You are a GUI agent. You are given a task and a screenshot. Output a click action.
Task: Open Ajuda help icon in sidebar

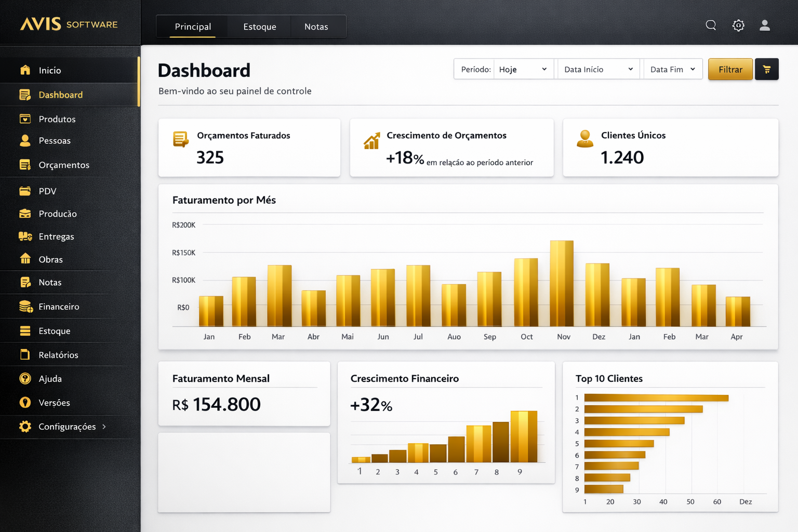pos(25,379)
